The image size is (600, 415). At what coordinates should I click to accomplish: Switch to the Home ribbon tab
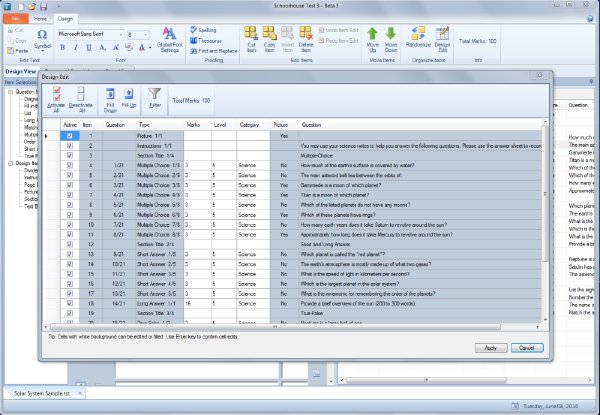point(40,18)
